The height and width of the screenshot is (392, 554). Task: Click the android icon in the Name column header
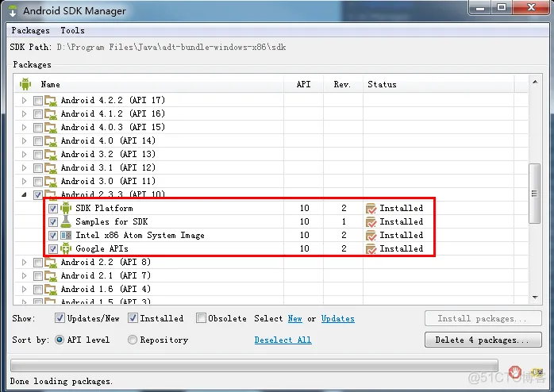25,84
